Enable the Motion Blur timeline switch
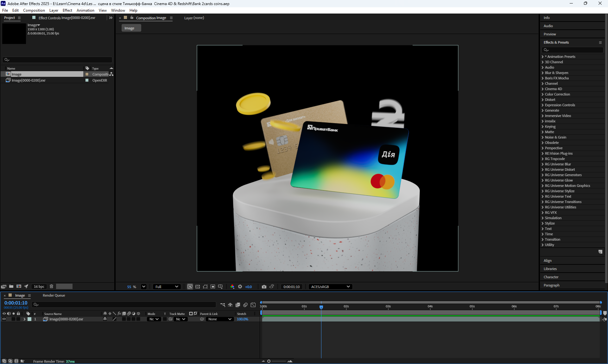 coord(245,305)
